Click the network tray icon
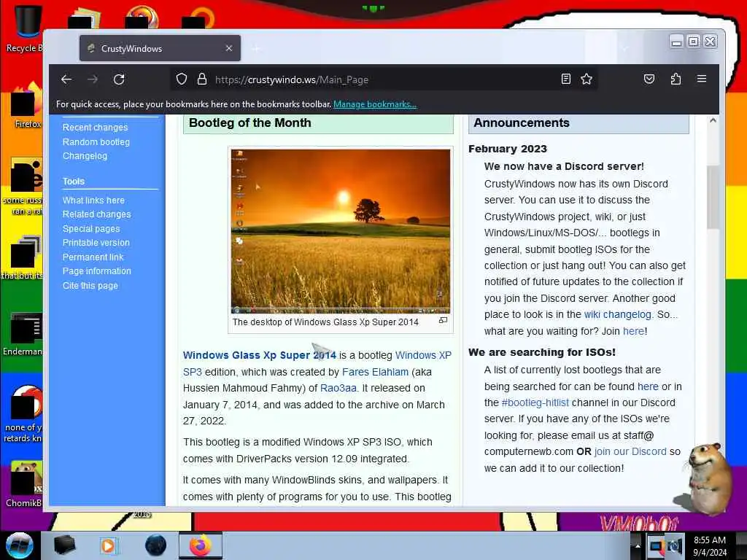Image resolution: width=747 pixels, height=560 pixels. point(656,546)
